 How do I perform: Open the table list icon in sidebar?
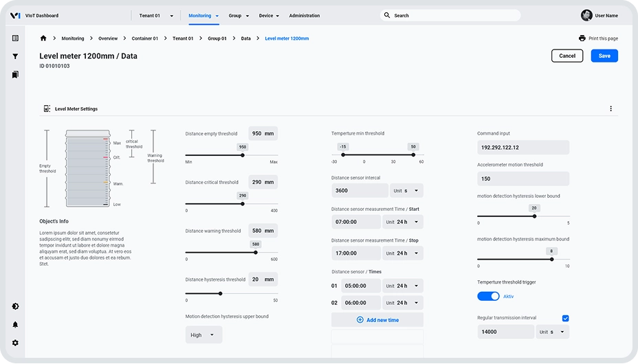(15, 38)
